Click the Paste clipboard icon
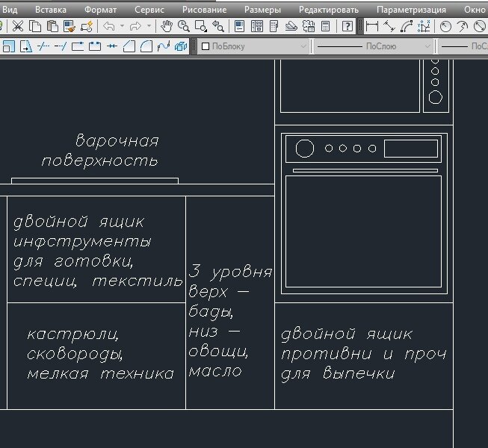The height and width of the screenshot is (448, 488). pos(52,26)
